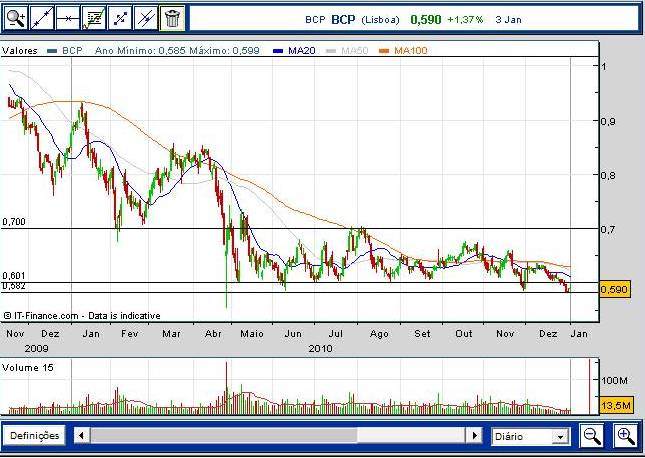
Task: Click the BCP series legend entry
Action: pyautogui.click(x=72, y=51)
